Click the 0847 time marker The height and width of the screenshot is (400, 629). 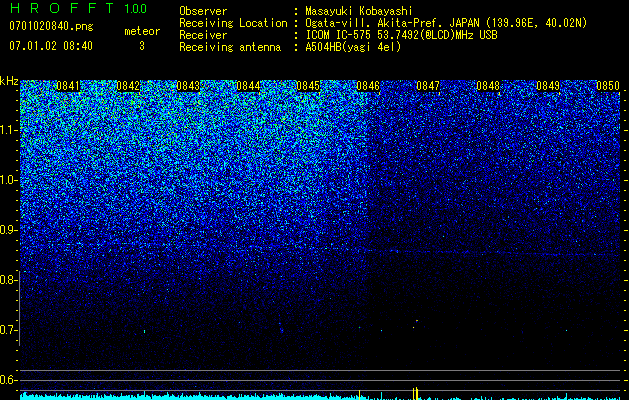coord(428,86)
